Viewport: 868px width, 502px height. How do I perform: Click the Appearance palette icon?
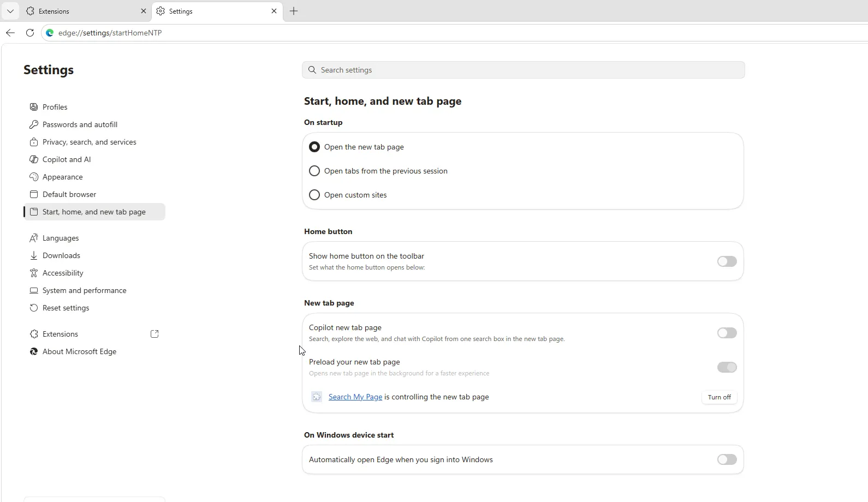pyautogui.click(x=34, y=177)
